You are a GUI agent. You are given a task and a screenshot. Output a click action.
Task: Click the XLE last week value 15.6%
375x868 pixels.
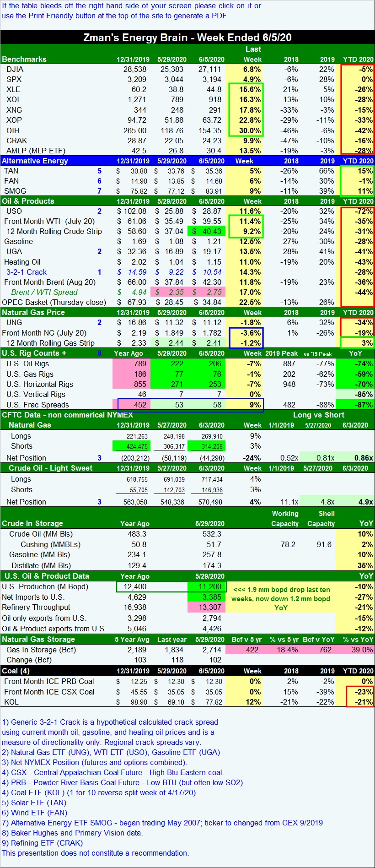point(250,90)
